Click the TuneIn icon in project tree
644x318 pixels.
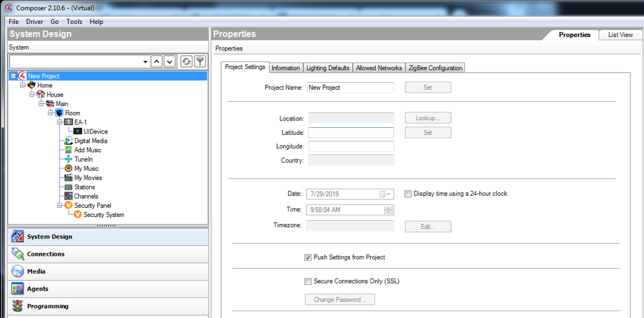pos(69,159)
